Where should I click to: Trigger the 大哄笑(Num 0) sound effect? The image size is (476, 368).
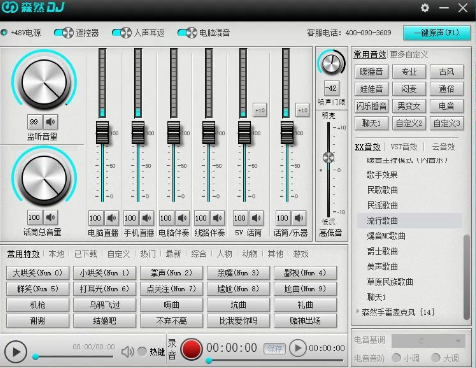(x=38, y=273)
